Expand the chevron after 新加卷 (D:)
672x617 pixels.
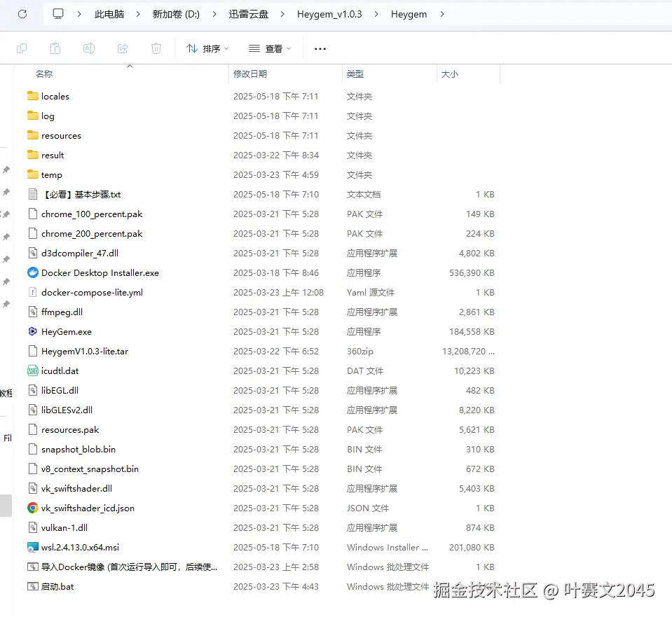(214, 14)
